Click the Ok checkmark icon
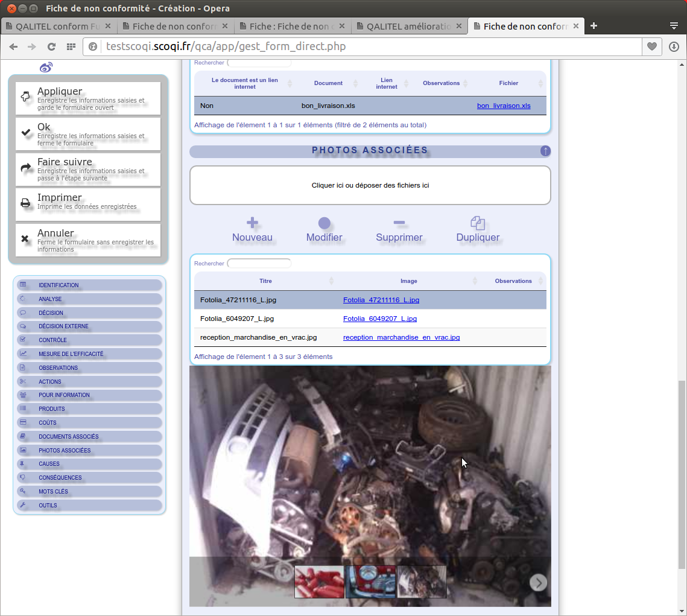Viewport: 687px width, 616px height. coord(26,132)
